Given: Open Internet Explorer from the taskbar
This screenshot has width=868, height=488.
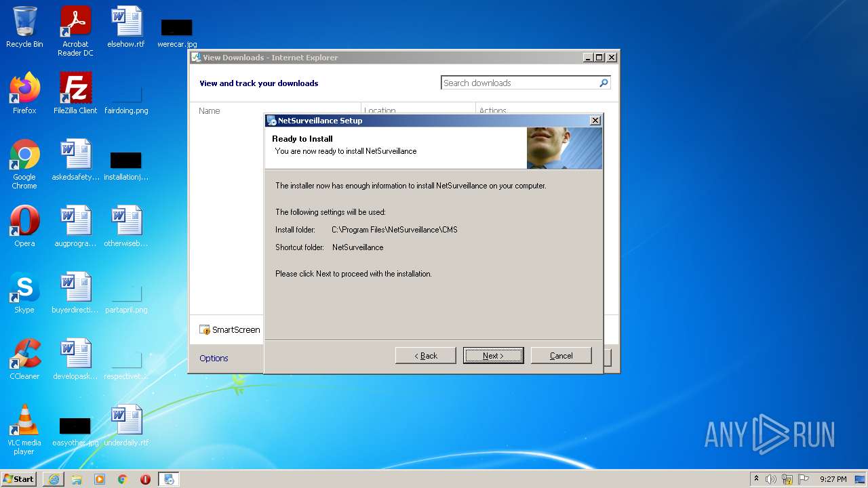Looking at the screenshot, I should point(54,479).
